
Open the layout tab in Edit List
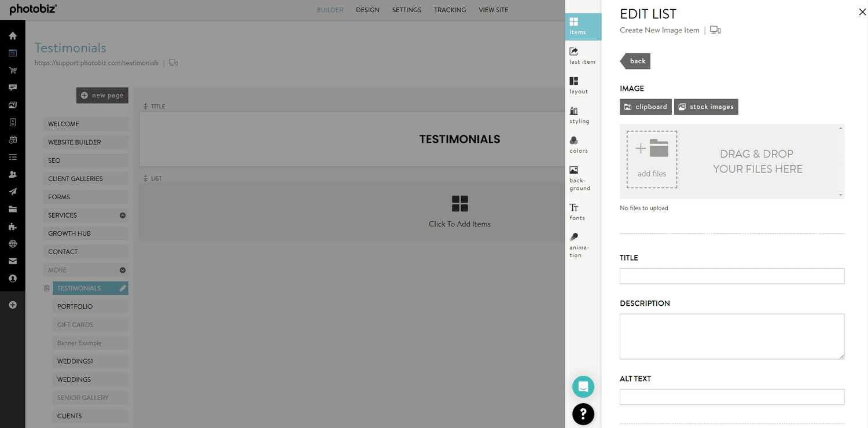click(x=578, y=85)
